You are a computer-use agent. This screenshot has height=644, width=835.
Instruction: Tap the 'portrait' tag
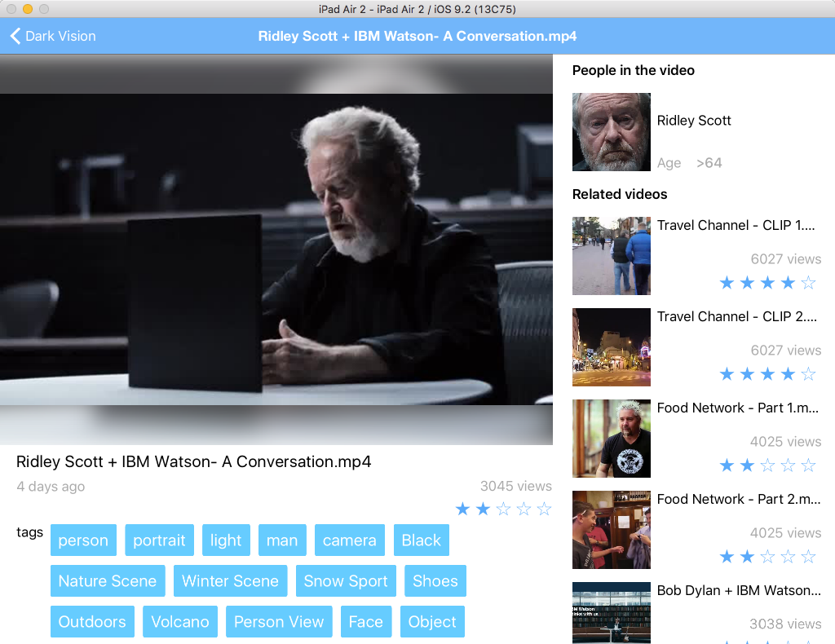159,540
